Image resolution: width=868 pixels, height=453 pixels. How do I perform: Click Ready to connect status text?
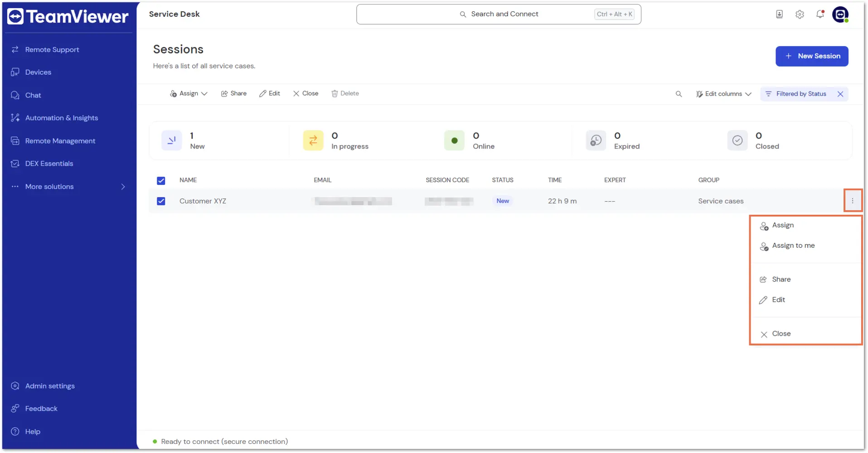(224, 442)
